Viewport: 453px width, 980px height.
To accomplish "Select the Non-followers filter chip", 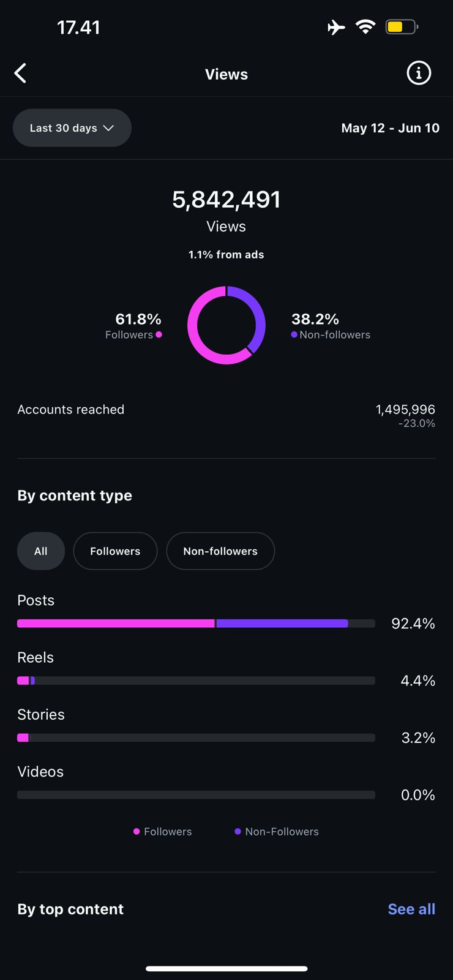I will coord(220,551).
